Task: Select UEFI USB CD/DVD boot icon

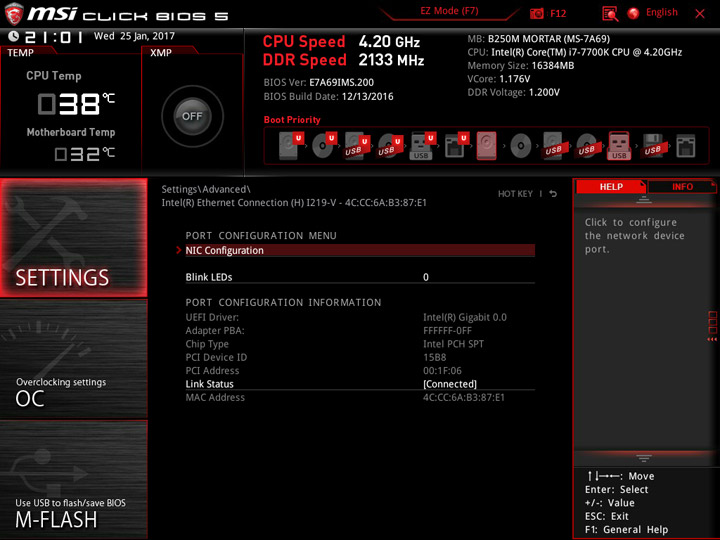Action: 390,146
